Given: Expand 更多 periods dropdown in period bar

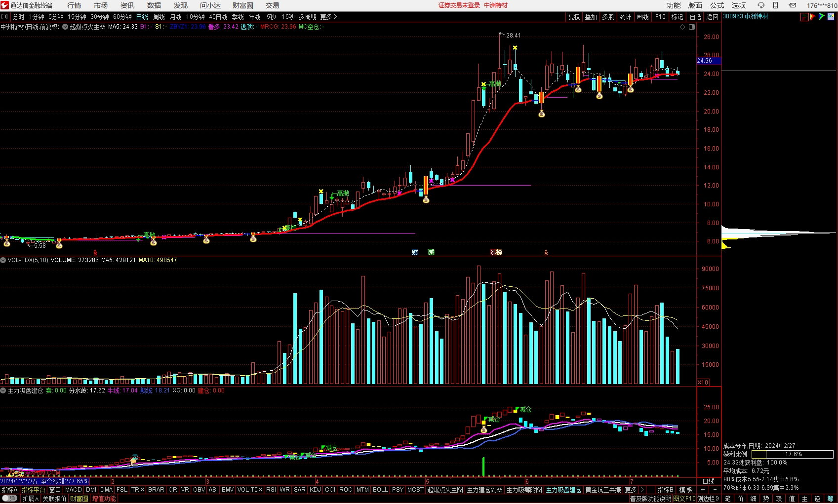Looking at the screenshot, I should (x=328, y=17).
